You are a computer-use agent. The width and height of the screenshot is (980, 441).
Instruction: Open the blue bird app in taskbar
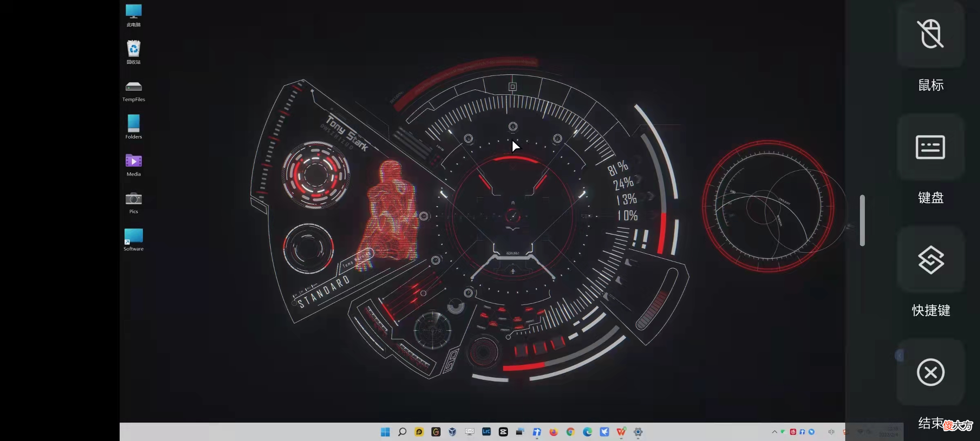click(x=604, y=432)
